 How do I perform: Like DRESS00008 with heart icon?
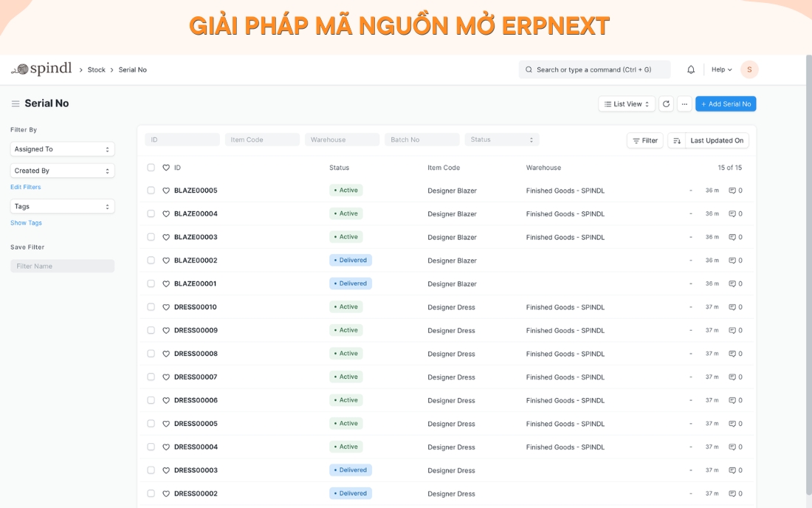tap(166, 354)
